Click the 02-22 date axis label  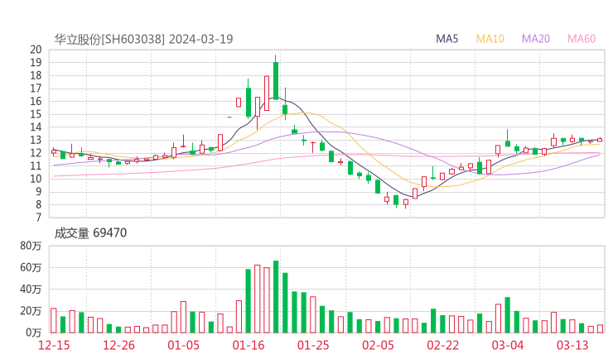(x=442, y=345)
